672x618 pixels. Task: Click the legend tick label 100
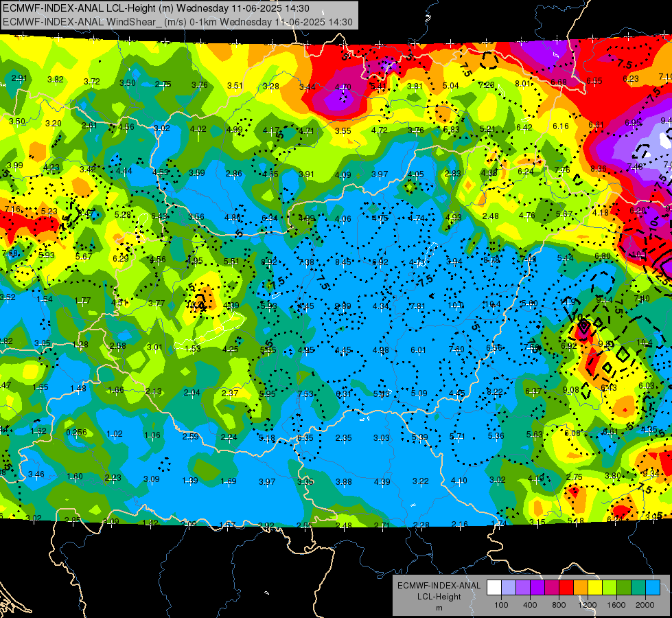click(501, 605)
